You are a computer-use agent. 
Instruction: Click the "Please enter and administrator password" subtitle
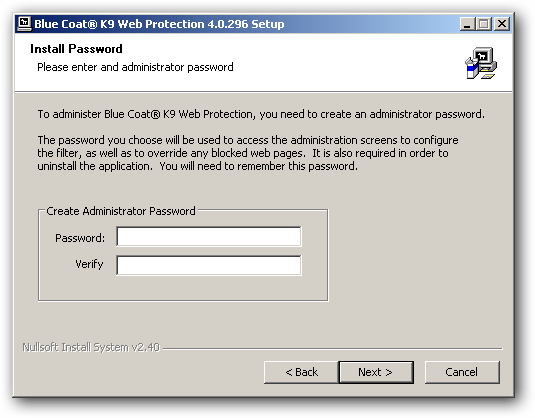coord(135,67)
